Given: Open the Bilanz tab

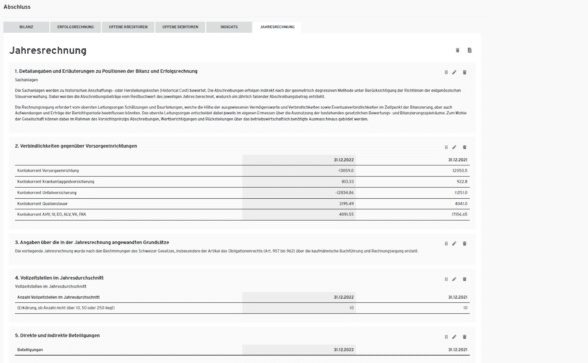Looking at the screenshot, I should 26,27.
